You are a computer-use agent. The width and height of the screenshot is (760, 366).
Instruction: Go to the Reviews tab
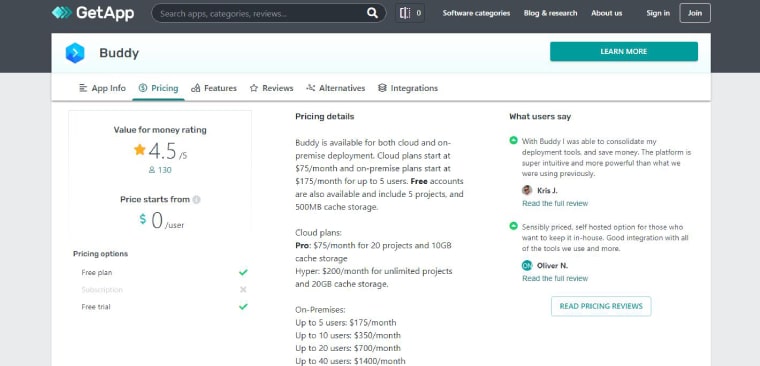pyautogui.click(x=271, y=88)
